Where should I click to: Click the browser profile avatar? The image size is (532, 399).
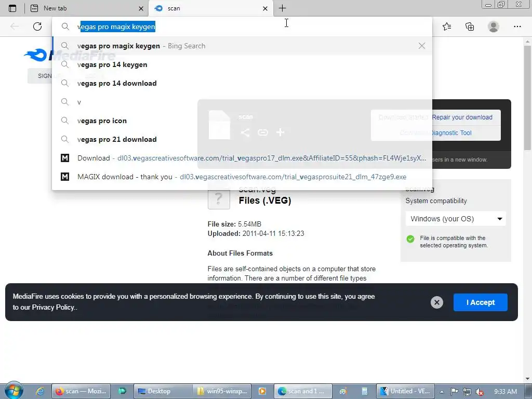click(494, 26)
